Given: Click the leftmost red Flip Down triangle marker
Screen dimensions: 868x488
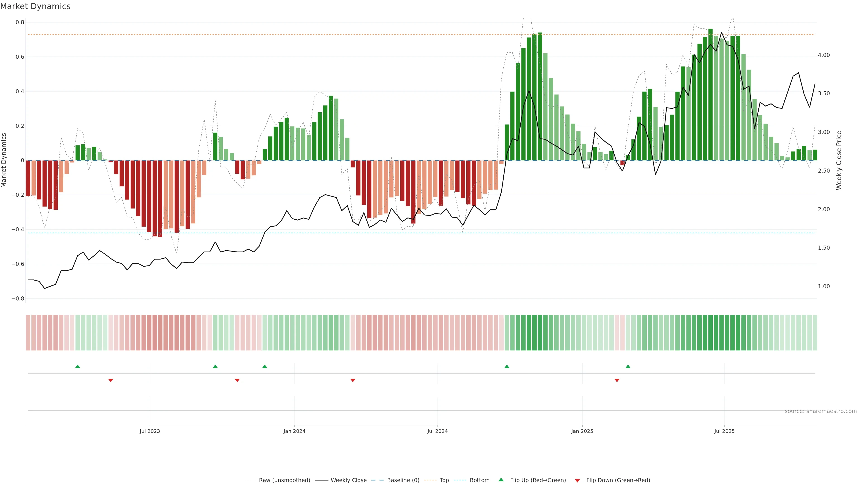Looking at the screenshot, I should [111, 380].
